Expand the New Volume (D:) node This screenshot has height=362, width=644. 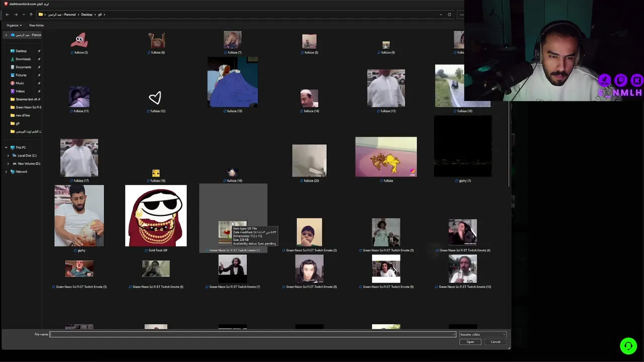click(8, 163)
